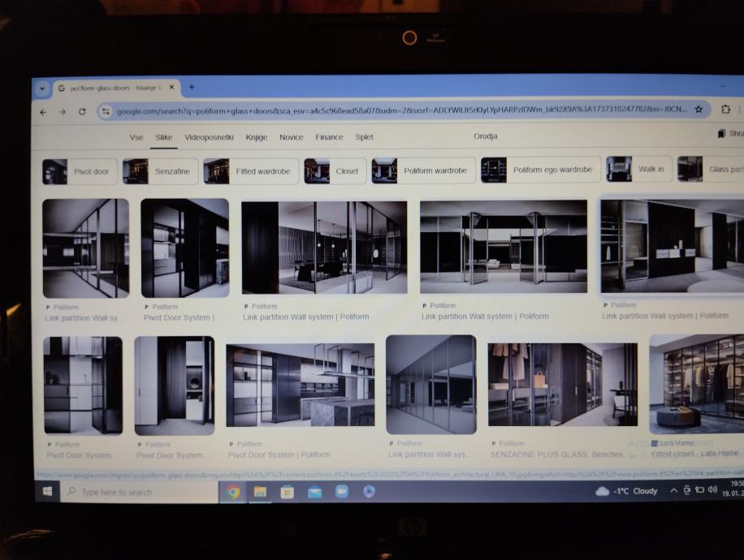Open the Finance tab
This screenshot has width=744, height=560.
pyautogui.click(x=329, y=137)
